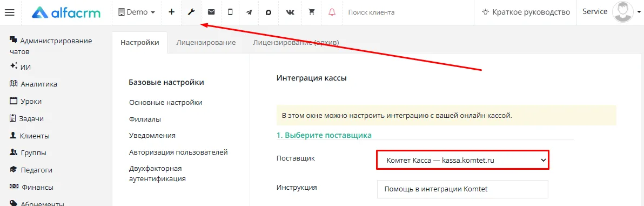
Task: Open the Telegram paper plane icon
Action: pyautogui.click(x=249, y=12)
